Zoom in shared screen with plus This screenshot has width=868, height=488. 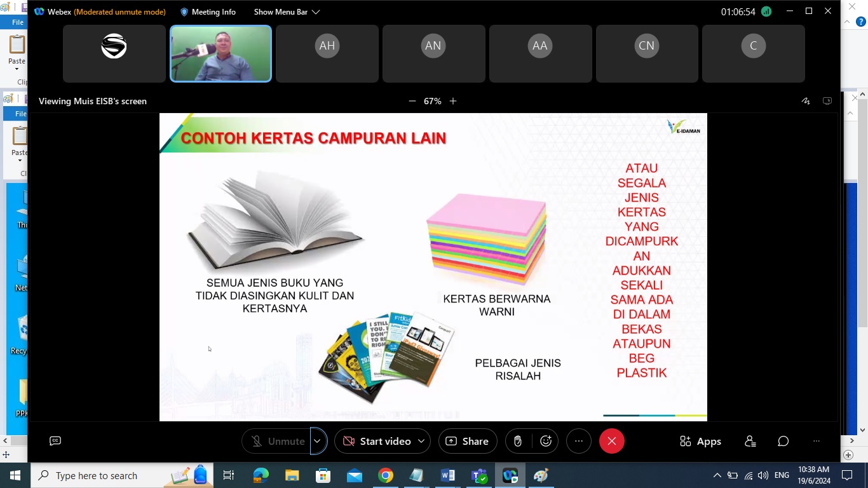pyautogui.click(x=453, y=101)
